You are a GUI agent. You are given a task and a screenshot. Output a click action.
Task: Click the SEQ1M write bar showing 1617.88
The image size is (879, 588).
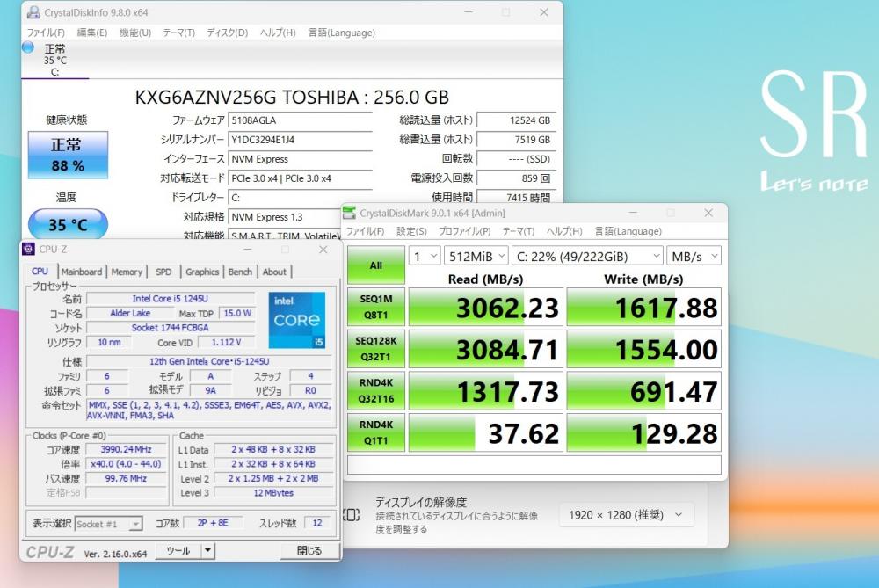click(643, 307)
